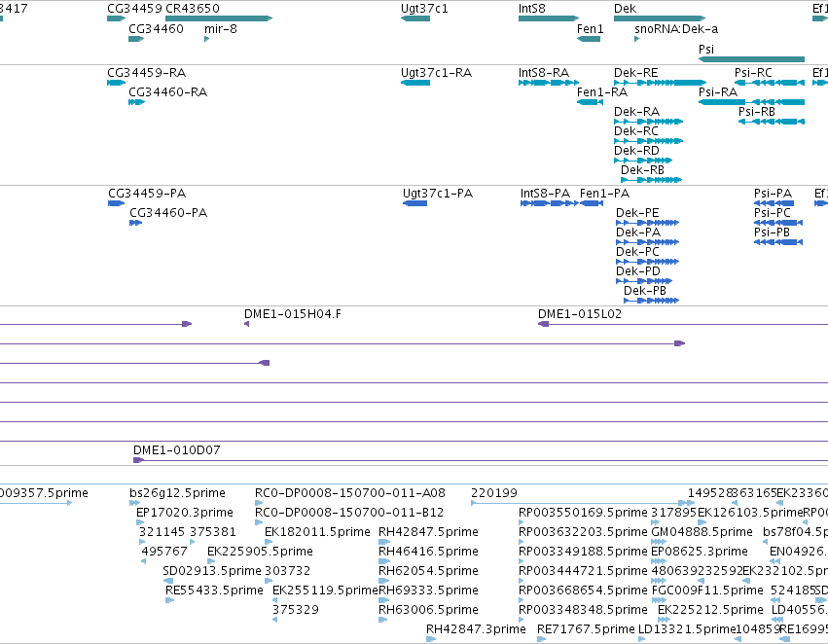This screenshot has width=828, height=644.
Task: Open the Ugt37c1-RA transcript
Action: pyautogui.click(x=415, y=83)
